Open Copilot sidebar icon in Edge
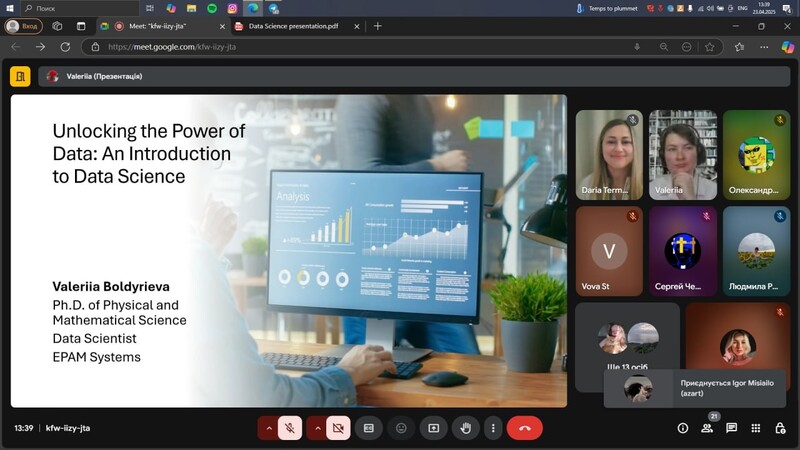Viewport: 800px width, 450px height. pyautogui.click(x=788, y=47)
